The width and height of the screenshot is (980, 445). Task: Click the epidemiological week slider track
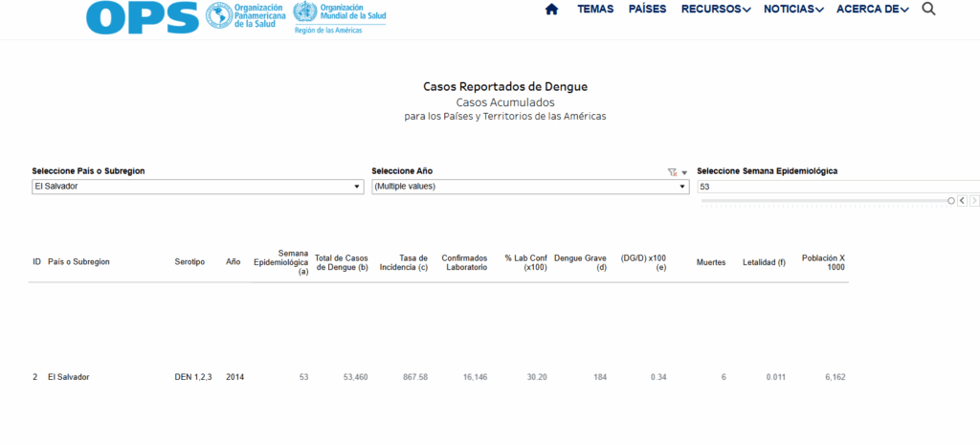tap(824, 201)
